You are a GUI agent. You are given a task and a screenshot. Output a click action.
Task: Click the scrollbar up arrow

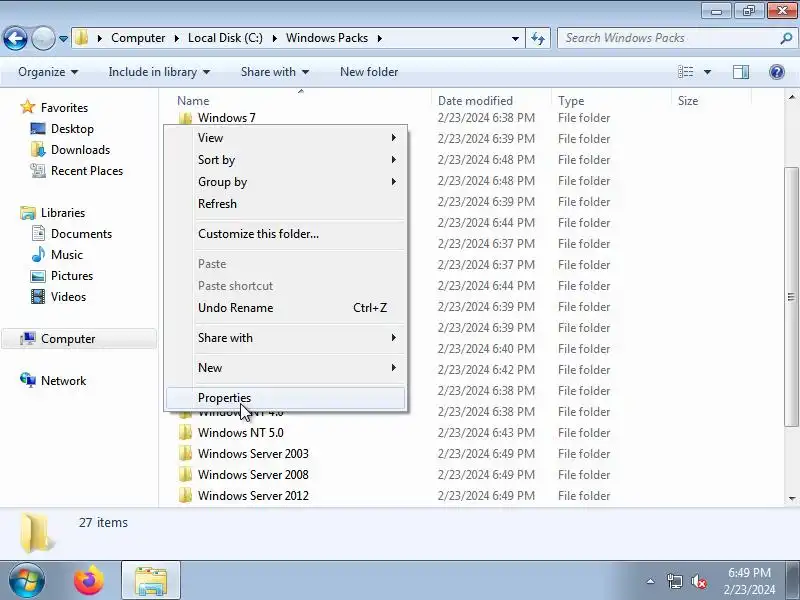(x=791, y=96)
